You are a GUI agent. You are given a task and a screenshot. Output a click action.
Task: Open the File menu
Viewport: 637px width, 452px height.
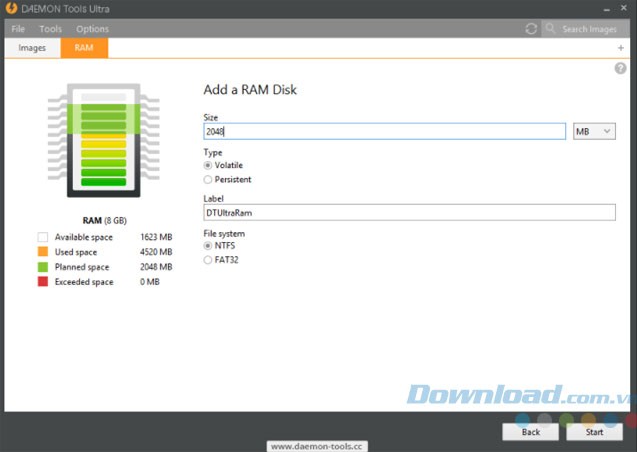tap(18, 29)
